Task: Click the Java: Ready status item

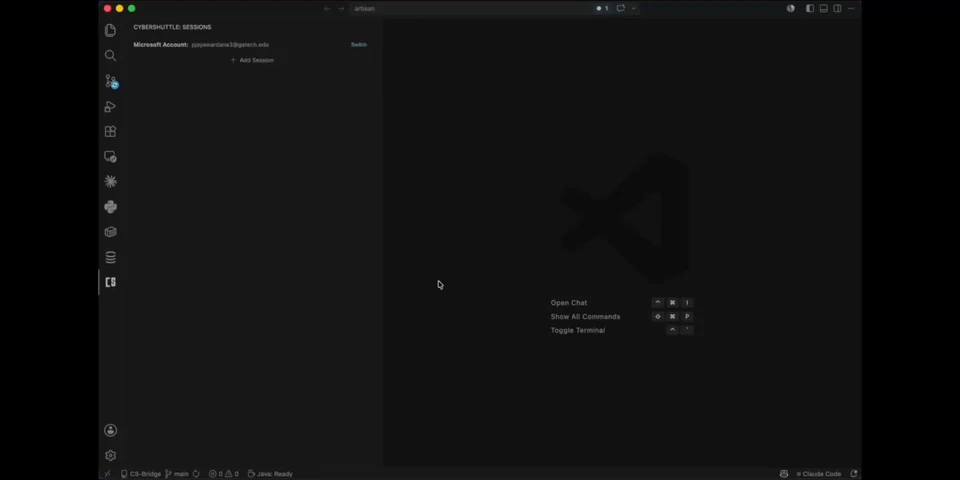Action: (270, 474)
